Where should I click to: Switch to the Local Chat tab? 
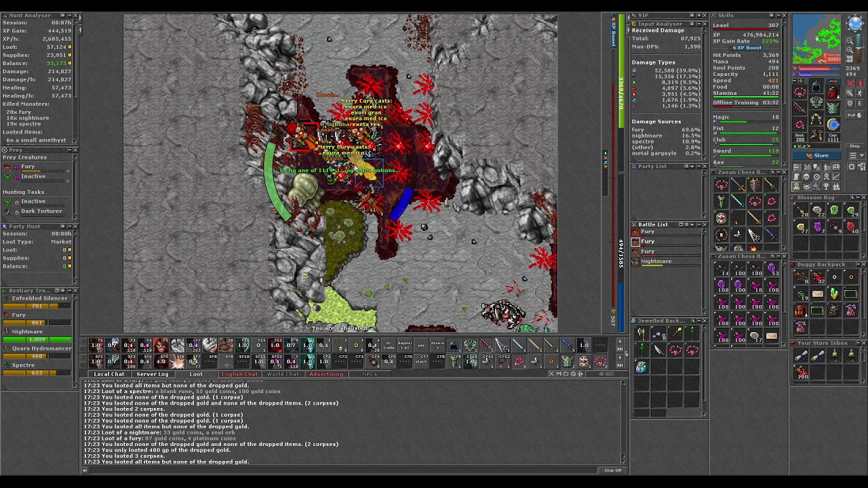click(108, 374)
